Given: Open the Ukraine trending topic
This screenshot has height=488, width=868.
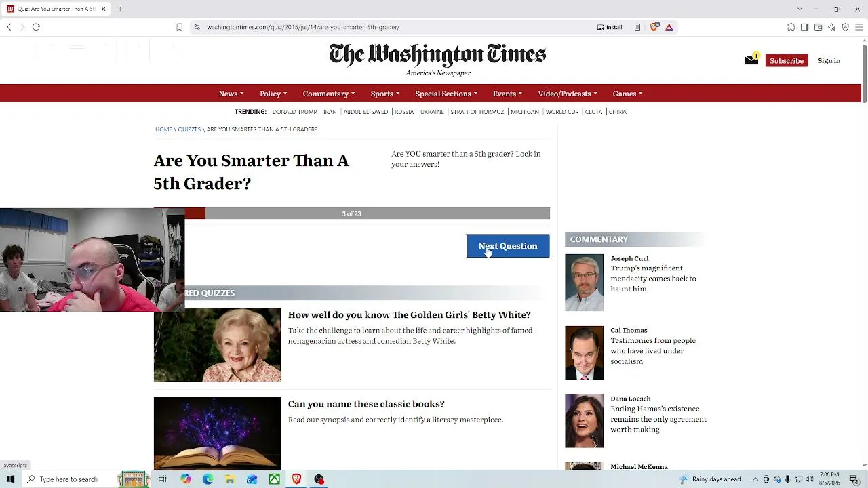Looking at the screenshot, I should pyautogui.click(x=432, y=112).
